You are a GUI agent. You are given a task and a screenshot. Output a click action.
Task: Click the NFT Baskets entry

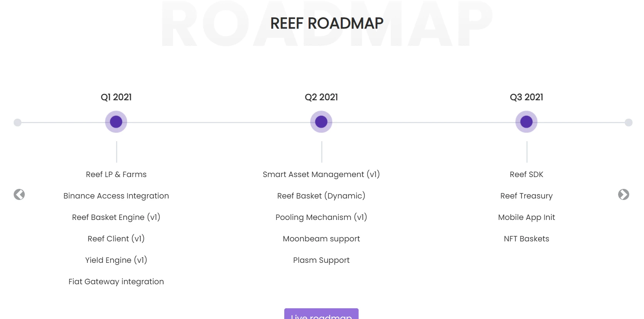pyautogui.click(x=526, y=239)
